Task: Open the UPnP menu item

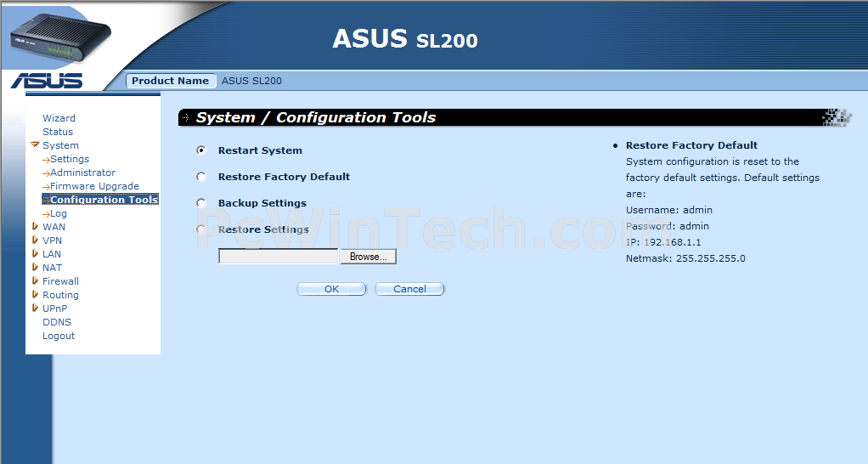Action: click(55, 308)
